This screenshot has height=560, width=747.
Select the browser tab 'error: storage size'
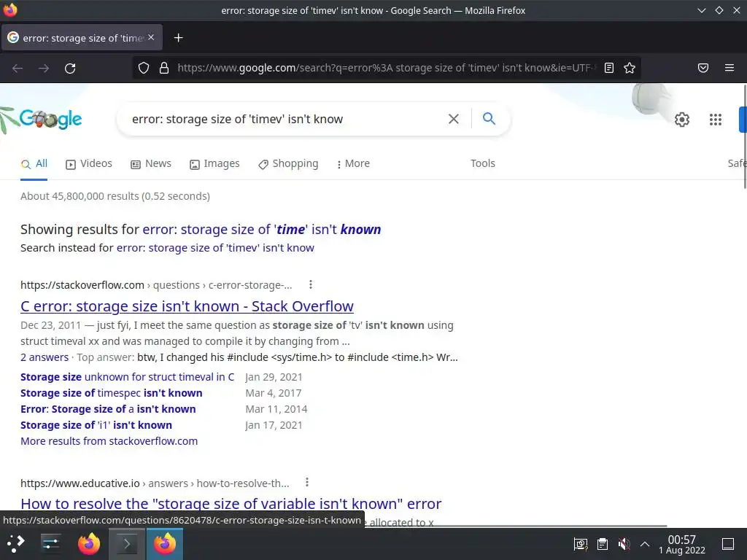click(x=82, y=38)
